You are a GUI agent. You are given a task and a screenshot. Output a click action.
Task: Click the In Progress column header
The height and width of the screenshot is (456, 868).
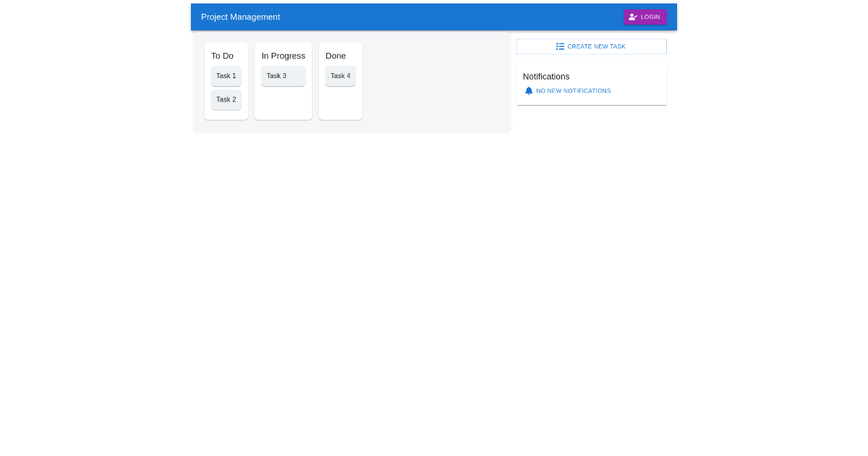283,56
